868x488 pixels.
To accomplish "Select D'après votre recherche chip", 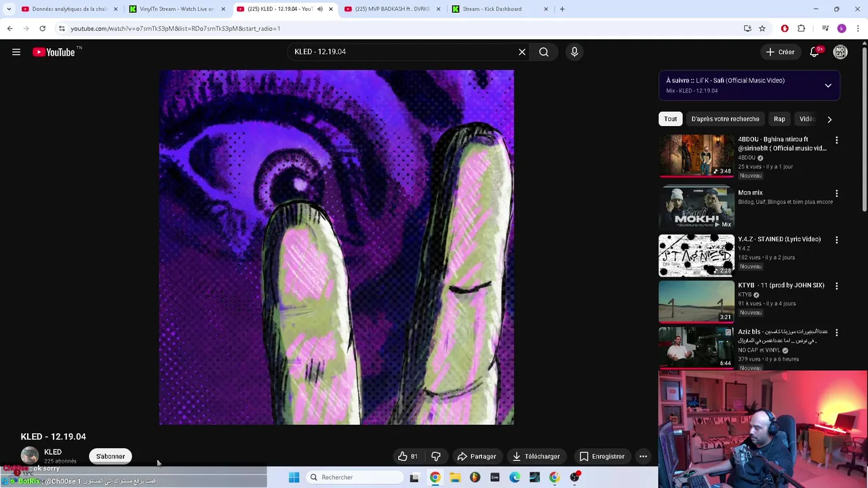I will 725,119.
